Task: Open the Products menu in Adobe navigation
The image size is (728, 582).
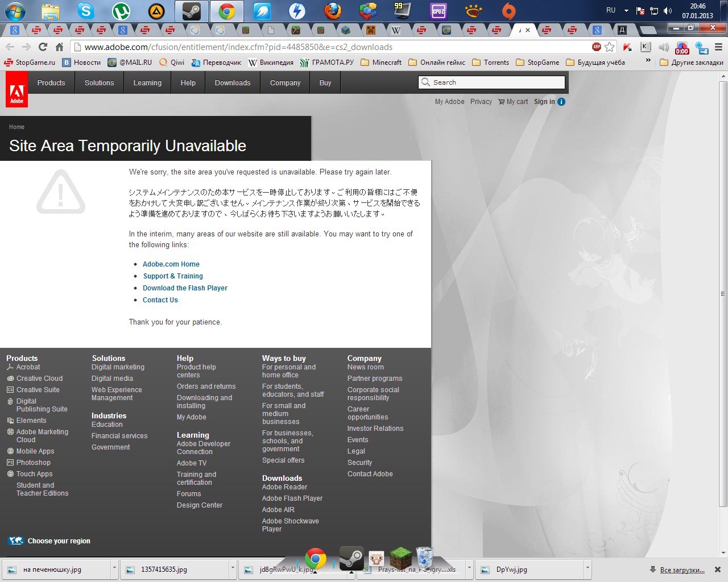Action: pyautogui.click(x=51, y=83)
